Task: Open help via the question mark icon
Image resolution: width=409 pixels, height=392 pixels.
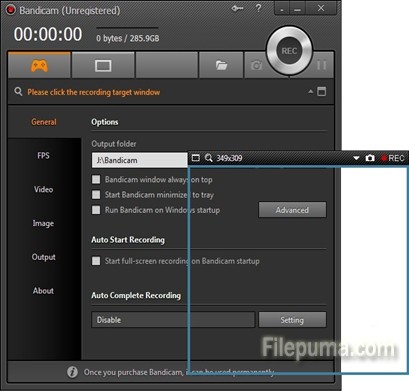Action: [x=259, y=8]
